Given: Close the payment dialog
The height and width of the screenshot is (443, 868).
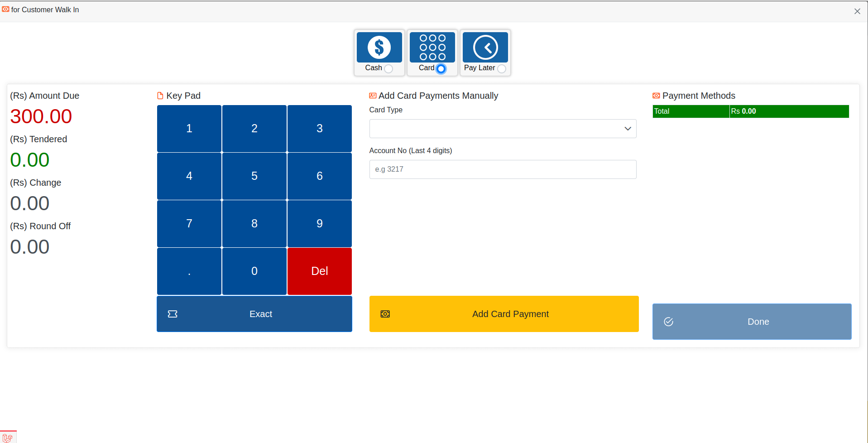Looking at the screenshot, I should pyautogui.click(x=857, y=11).
